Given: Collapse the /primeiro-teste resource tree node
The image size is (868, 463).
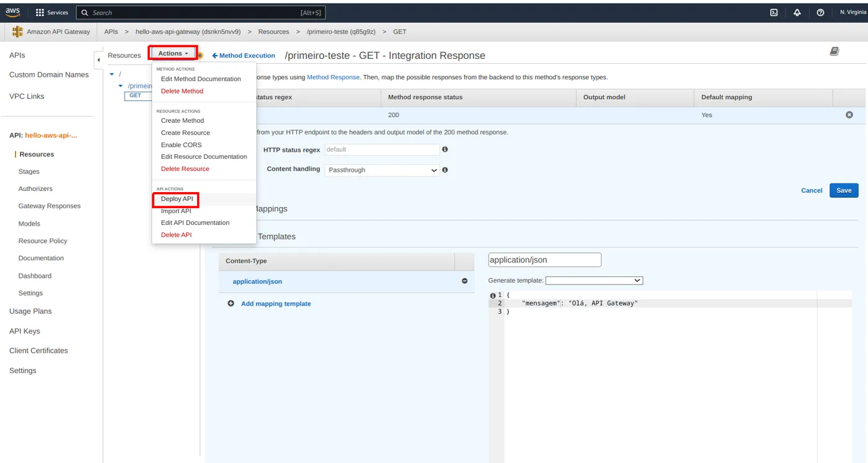Looking at the screenshot, I should pyautogui.click(x=120, y=86).
